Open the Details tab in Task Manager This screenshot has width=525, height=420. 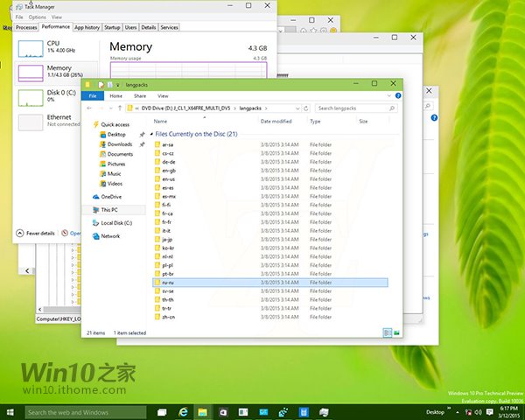[149, 27]
